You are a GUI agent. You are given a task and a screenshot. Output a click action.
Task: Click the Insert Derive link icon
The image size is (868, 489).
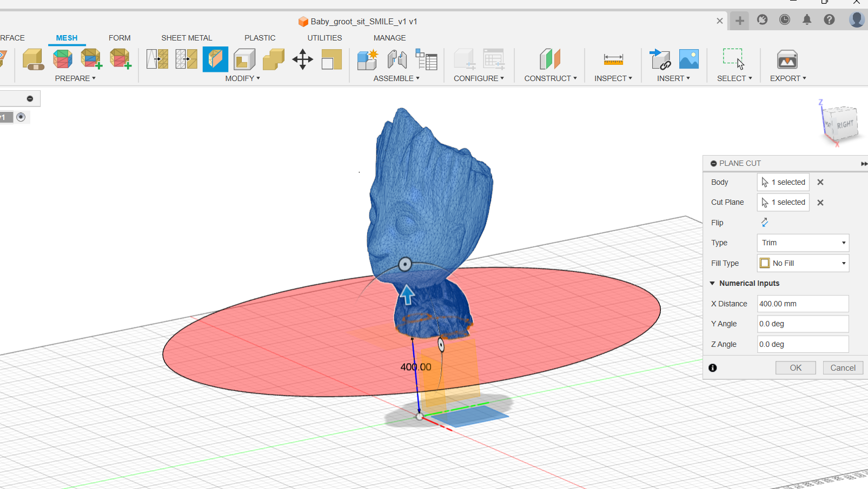pyautogui.click(x=660, y=59)
